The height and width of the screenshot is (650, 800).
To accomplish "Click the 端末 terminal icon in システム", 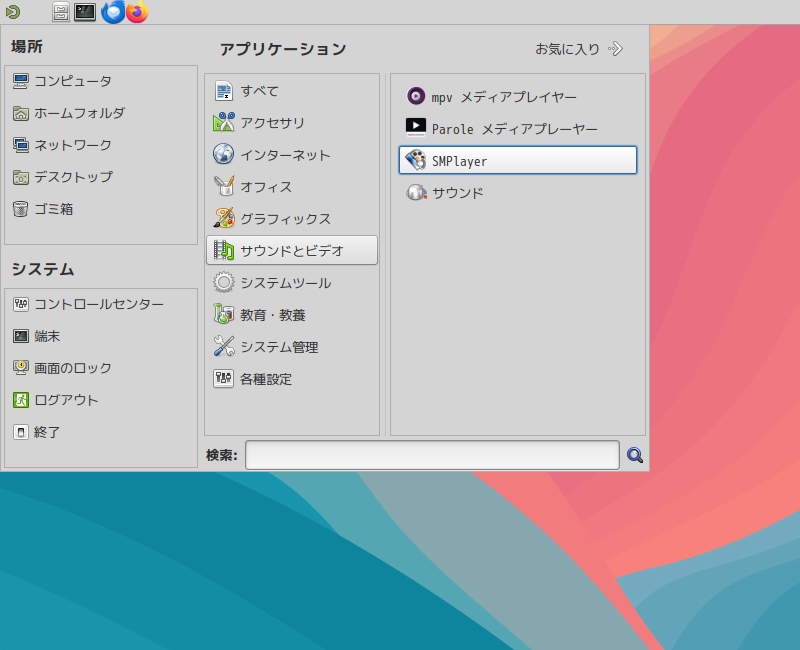I will coord(21,336).
